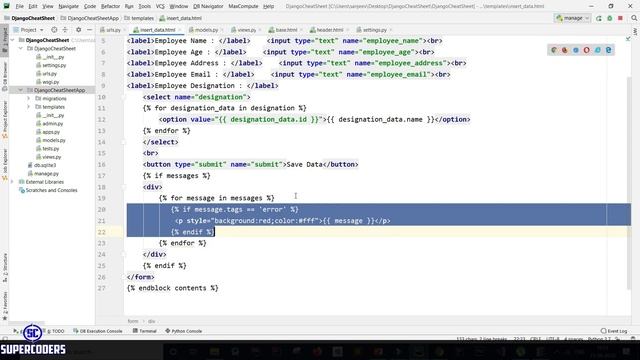Open preview in Firefox browser icon
Image resolution: width=640 pixels, height=360 pixels.
565,50
